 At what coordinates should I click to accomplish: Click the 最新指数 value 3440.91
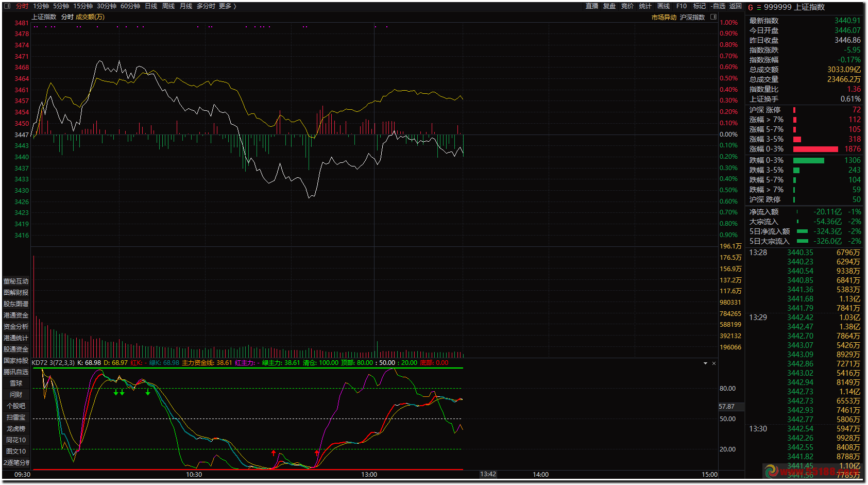(x=847, y=21)
